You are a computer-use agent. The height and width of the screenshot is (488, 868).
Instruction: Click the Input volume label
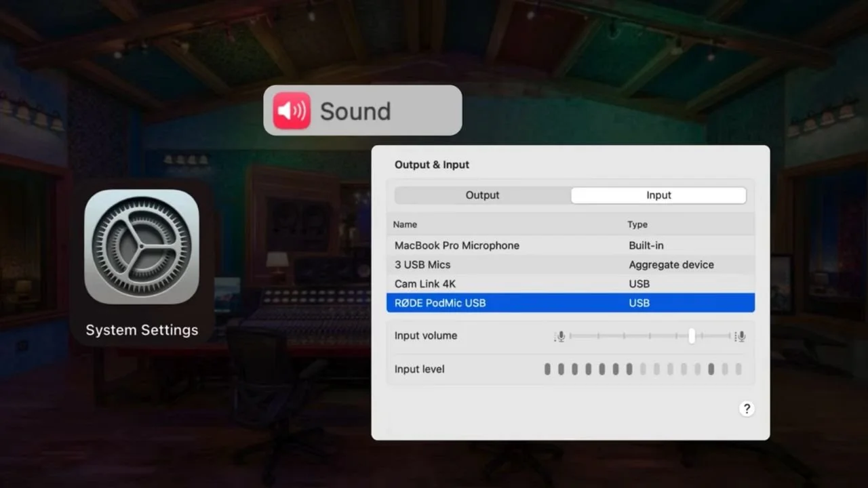click(x=426, y=335)
